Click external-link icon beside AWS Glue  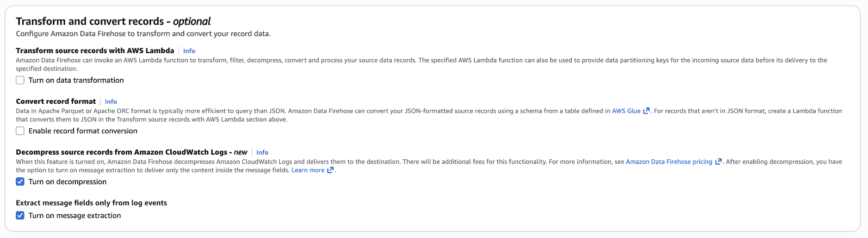646,111
